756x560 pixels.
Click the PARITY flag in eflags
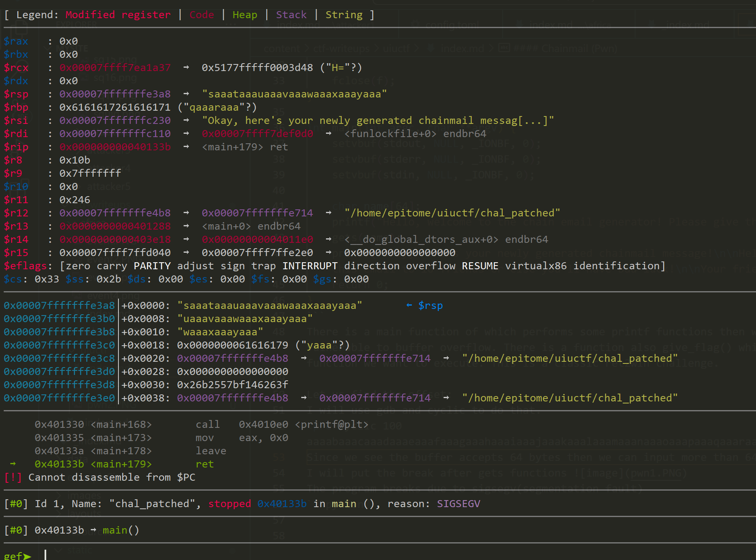[x=152, y=266]
